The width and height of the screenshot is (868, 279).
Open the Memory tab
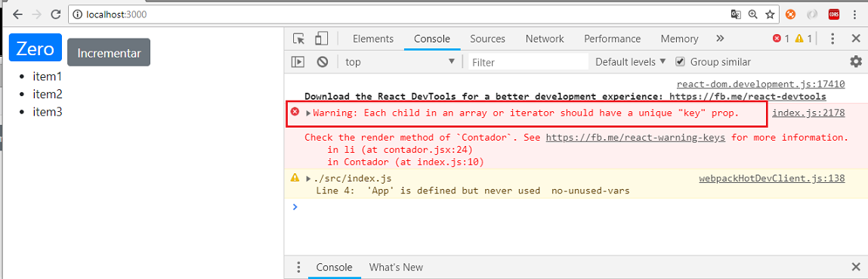click(x=679, y=39)
